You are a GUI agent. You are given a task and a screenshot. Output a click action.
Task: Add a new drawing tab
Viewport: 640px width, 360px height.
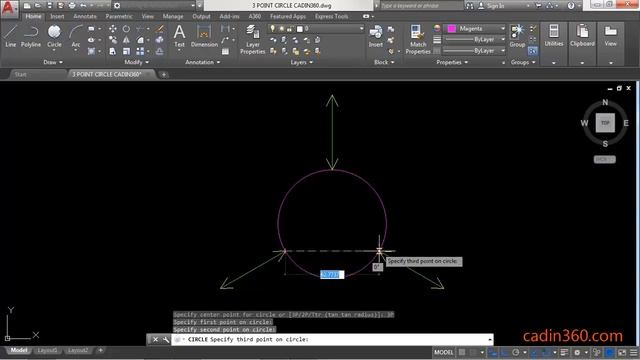pyautogui.click(x=164, y=75)
